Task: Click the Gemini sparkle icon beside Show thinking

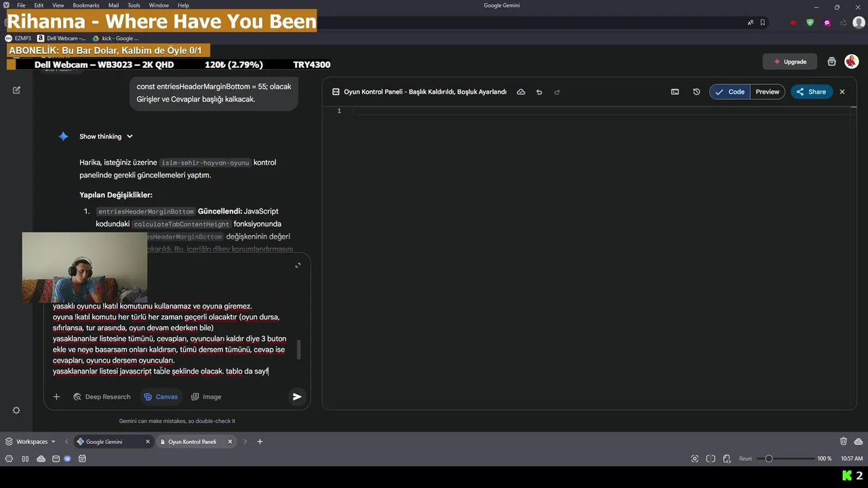Action: (x=63, y=136)
